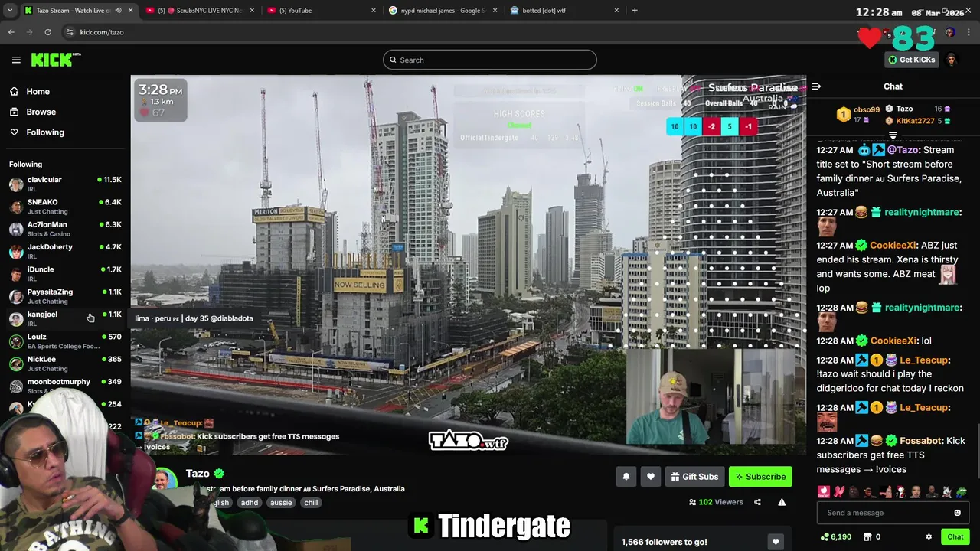Open moonbootmurphy channel in Following list
The width and height of the screenshot is (980, 551).
tap(65, 386)
